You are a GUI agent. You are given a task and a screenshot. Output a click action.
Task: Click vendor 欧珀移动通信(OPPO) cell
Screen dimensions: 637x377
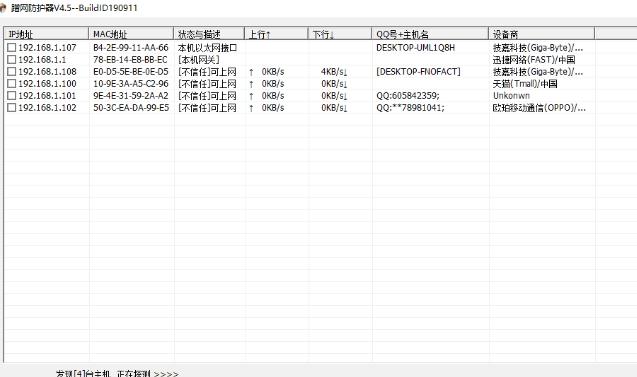point(539,108)
